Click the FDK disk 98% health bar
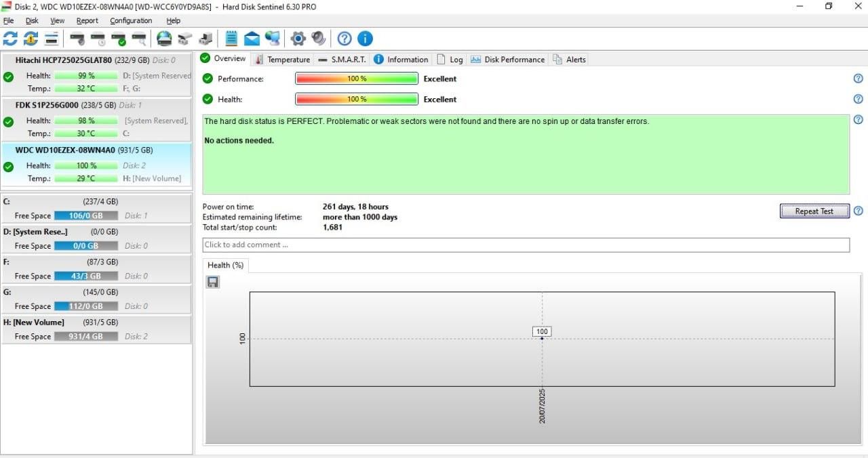The width and height of the screenshot is (868, 458). click(86, 121)
